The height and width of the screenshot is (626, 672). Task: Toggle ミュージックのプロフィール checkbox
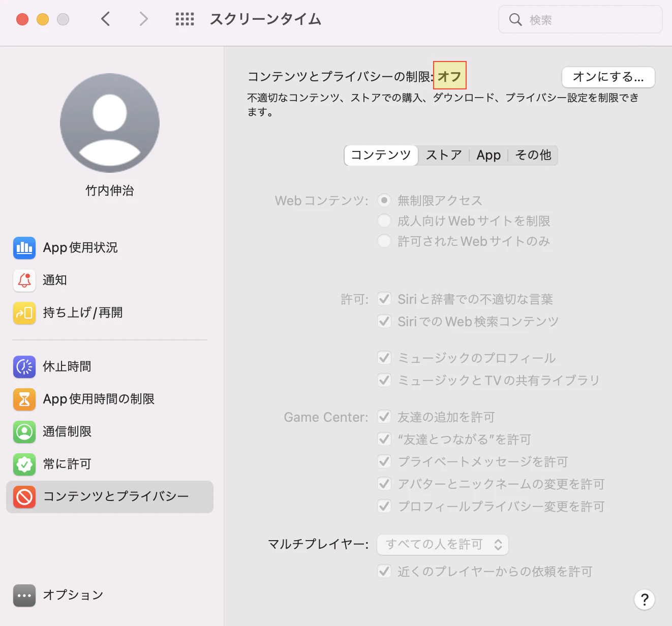tap(384, 358)
